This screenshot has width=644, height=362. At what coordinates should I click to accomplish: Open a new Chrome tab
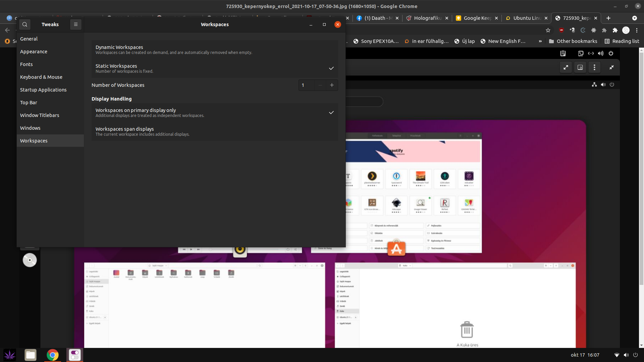(608, 18)
